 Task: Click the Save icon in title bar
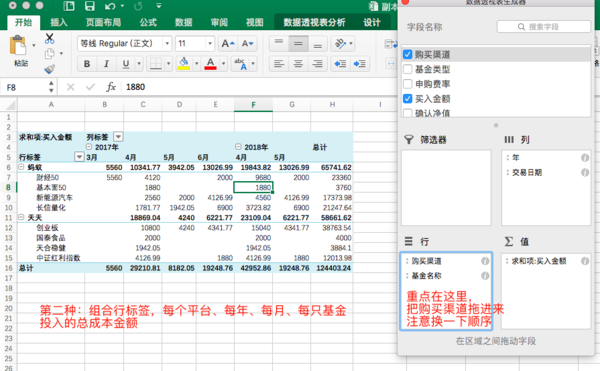click(90, 6)
